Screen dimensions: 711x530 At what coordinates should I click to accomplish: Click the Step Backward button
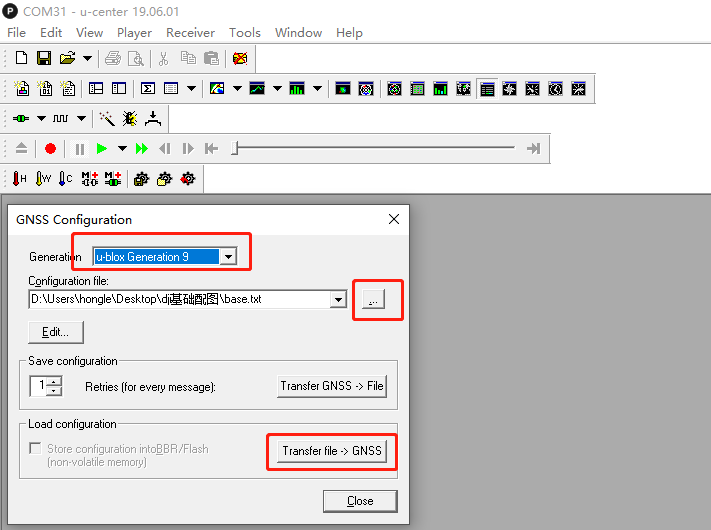click(165, 148)
